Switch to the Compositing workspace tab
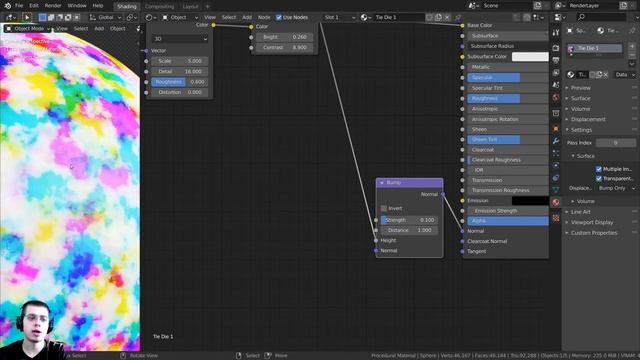The width and height of the screenshot is (640, 360). [159, 7]
